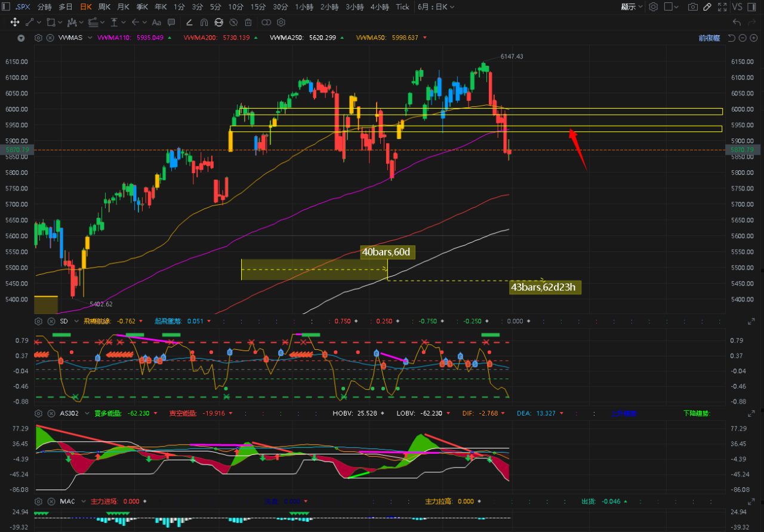
Task: Activate the magnet snap tool
Action: click(x=204, y=22)
